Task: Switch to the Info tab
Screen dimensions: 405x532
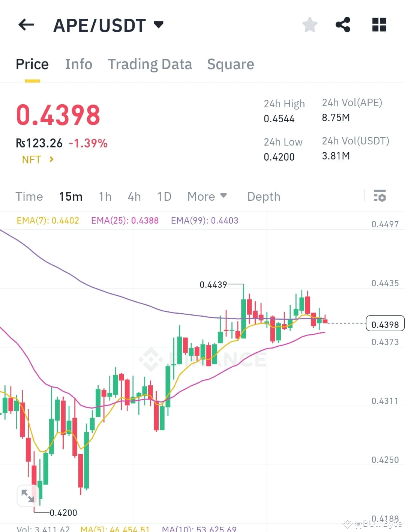Action: pyautogui.click(x=78, y=64)
